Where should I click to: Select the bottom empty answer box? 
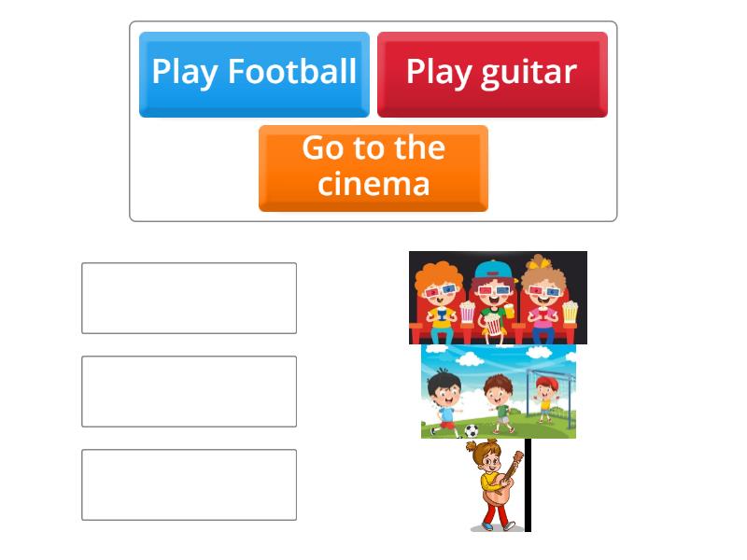coord(189,483)
